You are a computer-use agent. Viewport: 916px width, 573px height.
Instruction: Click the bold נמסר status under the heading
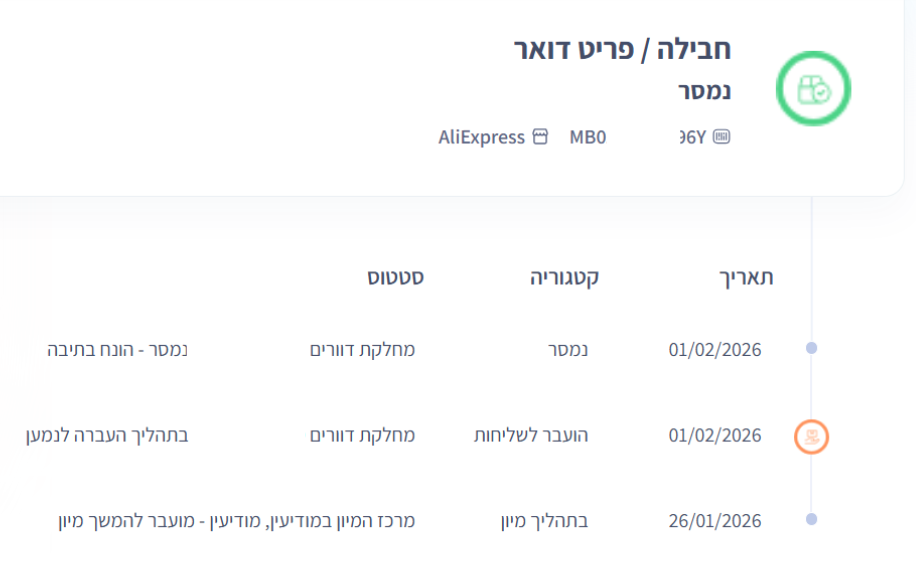tap(704, 92)
